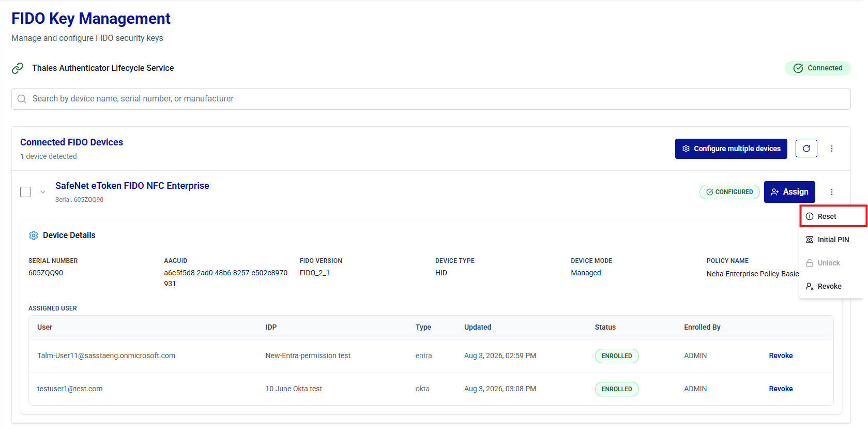
Task: Open the Connected FIDO Devices kebab menu
Action: [x=832, y=149]
